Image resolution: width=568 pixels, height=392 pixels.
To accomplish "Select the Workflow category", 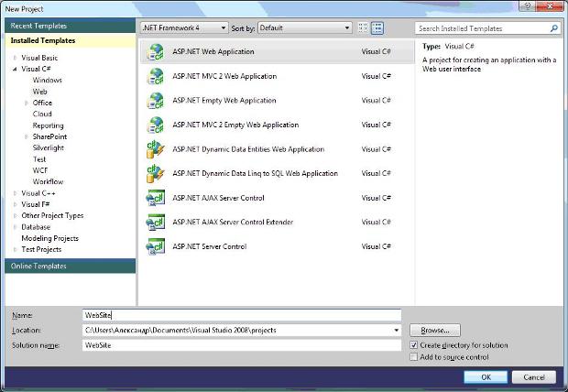I will coord(48,182).
